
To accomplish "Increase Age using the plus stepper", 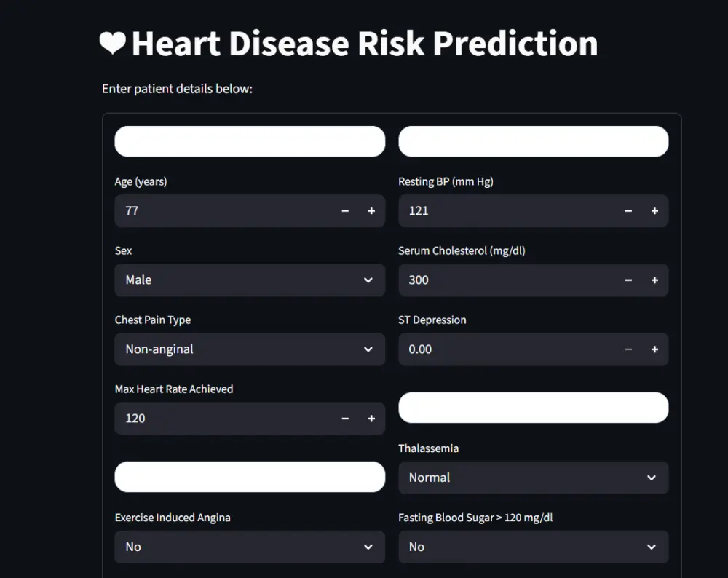I will click(x=371, y=211).
